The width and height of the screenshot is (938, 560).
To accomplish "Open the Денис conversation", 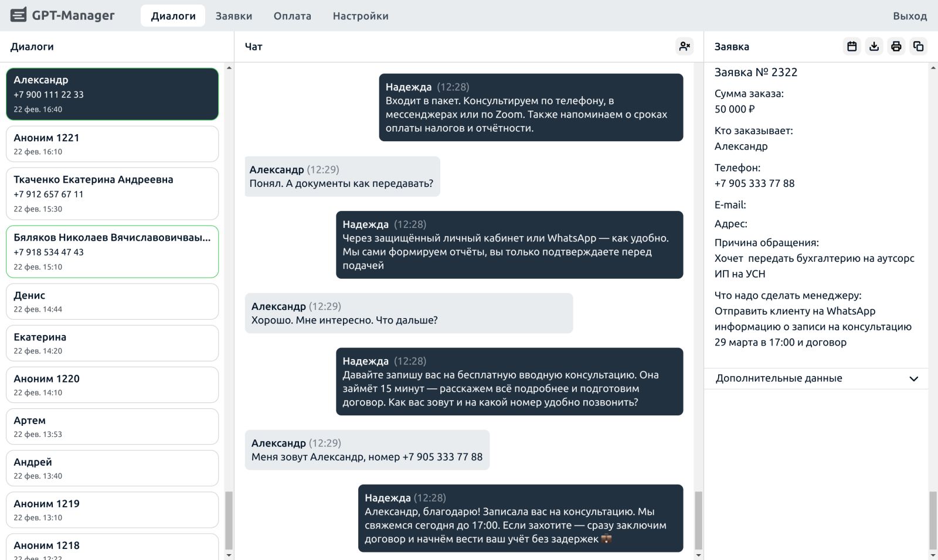I will (x=112, y=302).
